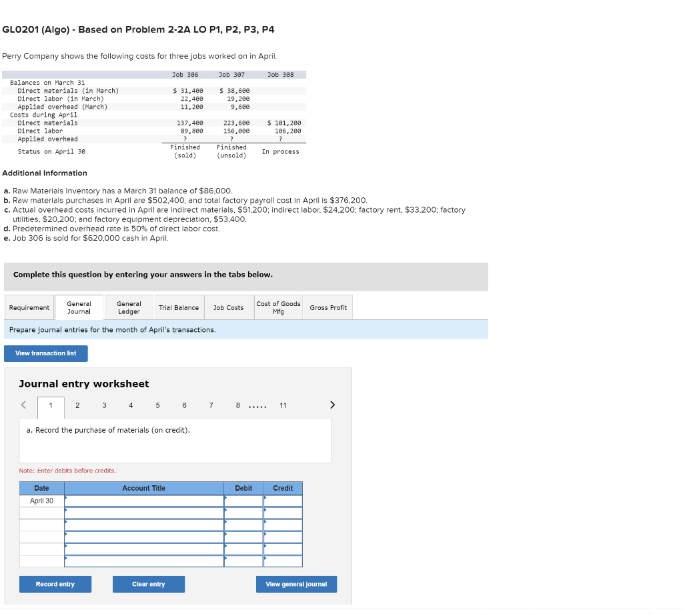
Task: Select journal entry 11
Action: [x=283, y=406]
